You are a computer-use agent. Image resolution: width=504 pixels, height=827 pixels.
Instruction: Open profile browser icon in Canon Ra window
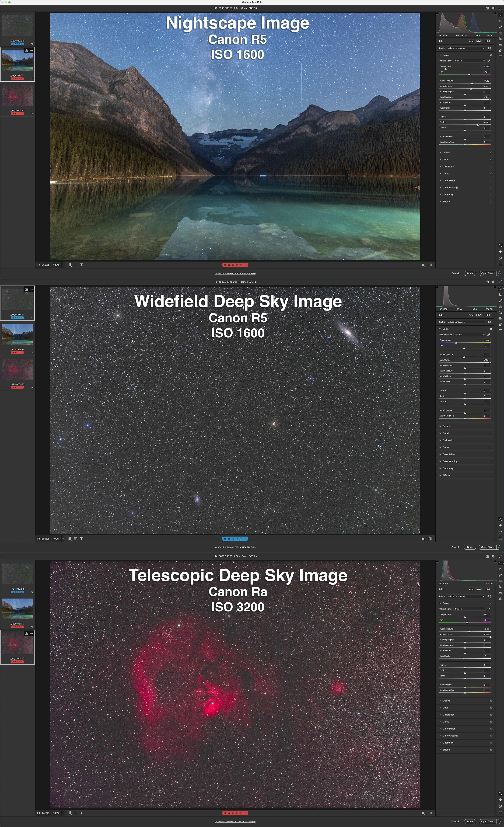click(x=489, y=596)
